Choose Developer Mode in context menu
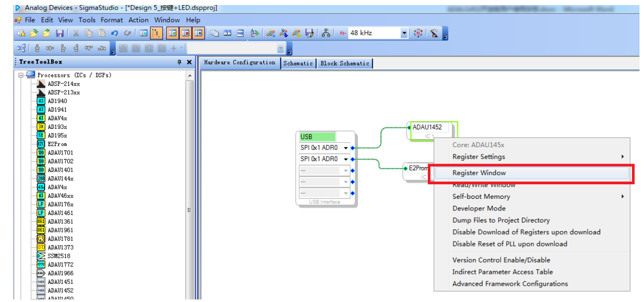644x302 pixels. [x=532, y=208]
